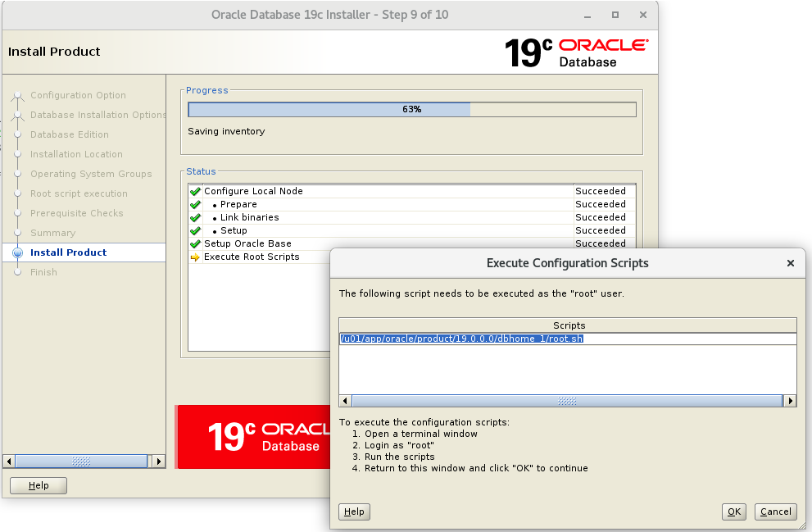This screenshot has width=812, height=532.
Task: Select the Root script execution step
Action: click(79, 193)
